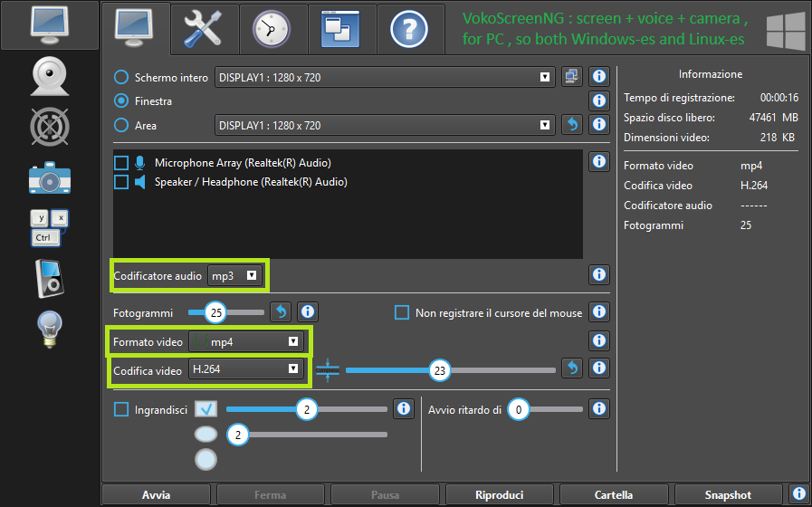The width and height of the screenshot is (812, 507).
Task: Click the monitor refresh icon next to Schermo intero
Action: 572,77
